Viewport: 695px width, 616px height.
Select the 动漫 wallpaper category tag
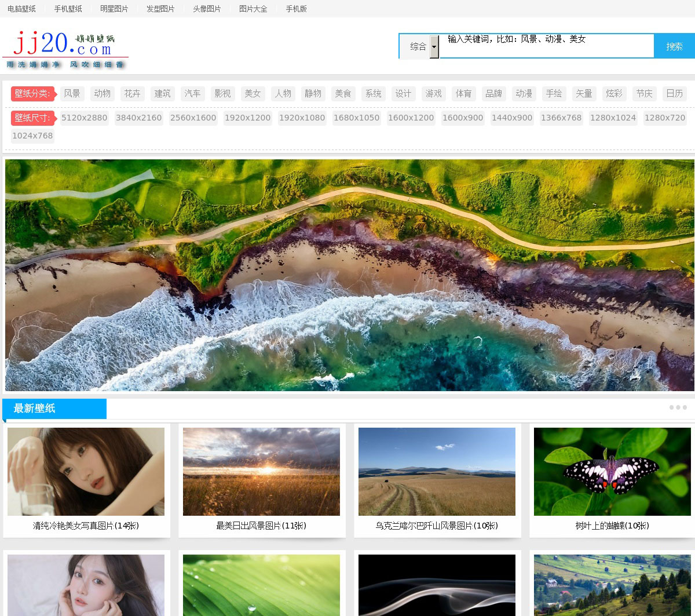[524, 94]
